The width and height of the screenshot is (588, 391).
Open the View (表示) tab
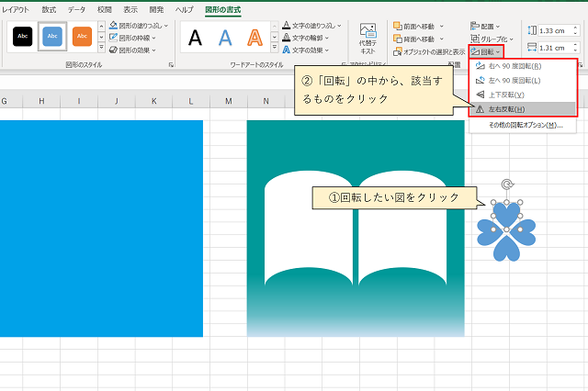[x=130, y=10]
